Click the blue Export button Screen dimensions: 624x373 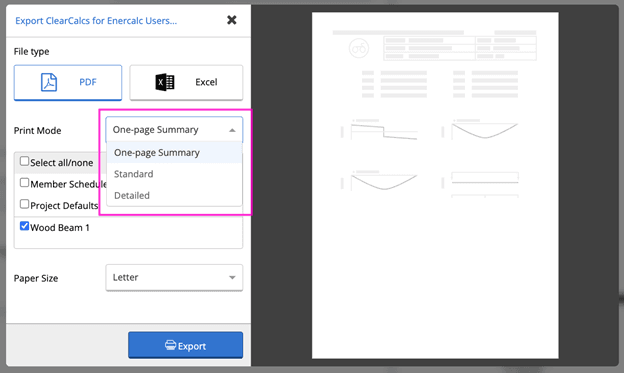click(x=185, y=345)
